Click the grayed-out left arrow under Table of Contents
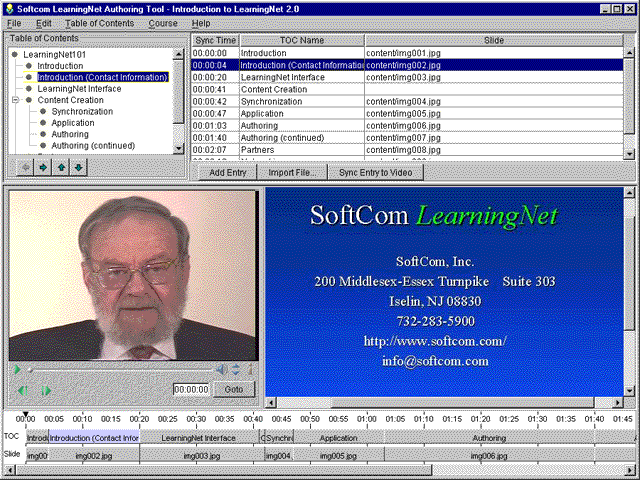Image resolution: width=640 pixels, height=480 pixels. point(25,167)
